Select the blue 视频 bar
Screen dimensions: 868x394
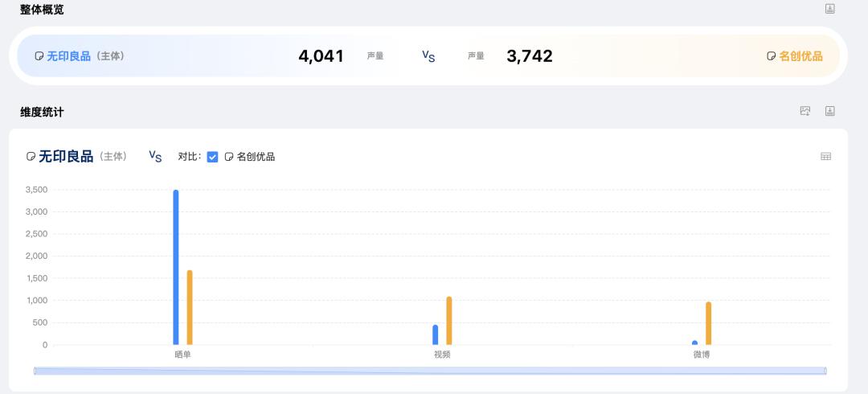click(x=435, y=334)
